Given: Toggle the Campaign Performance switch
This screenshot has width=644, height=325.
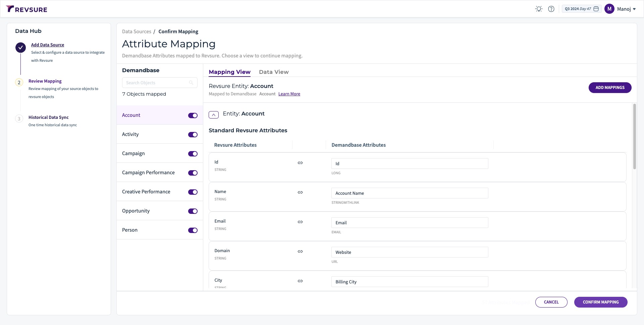Looking at the screenshot, I should coord(193,173).
